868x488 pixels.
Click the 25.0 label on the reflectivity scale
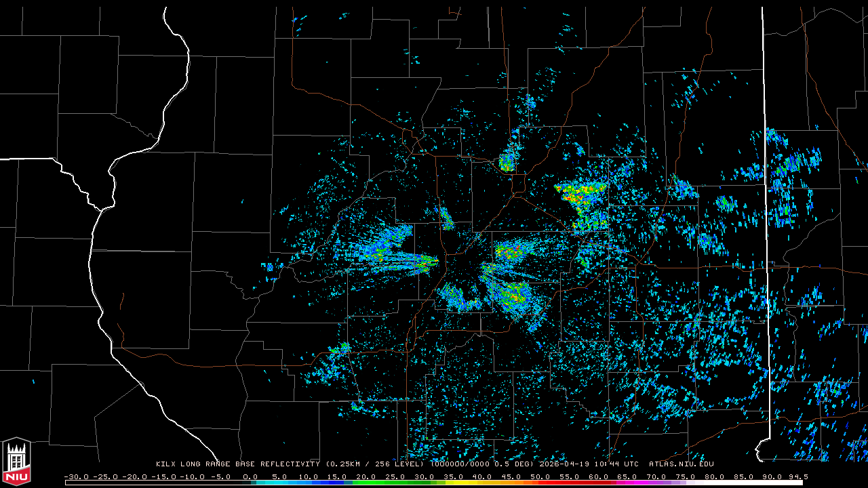click(x=395, y=476)
